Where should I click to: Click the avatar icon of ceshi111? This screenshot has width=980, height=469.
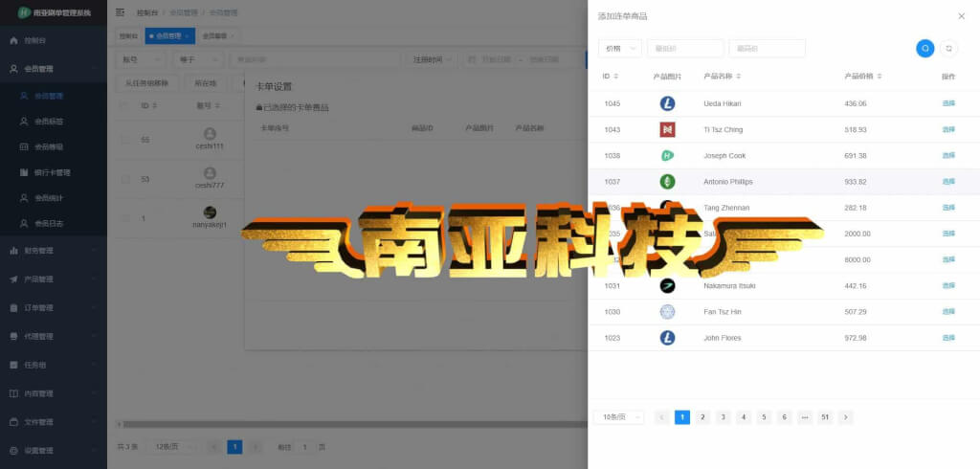pyautogui.click(x=210, y=133)
